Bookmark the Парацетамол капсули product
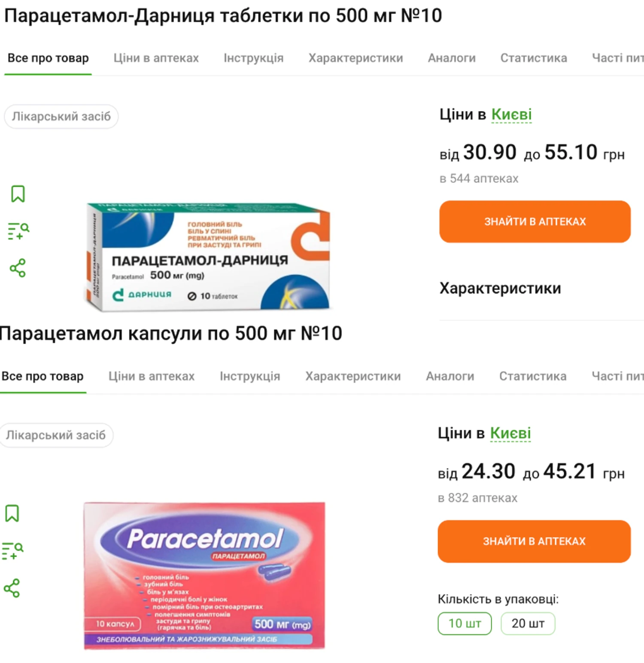This screenshot has height=663, width=644. tap(12, 513)
